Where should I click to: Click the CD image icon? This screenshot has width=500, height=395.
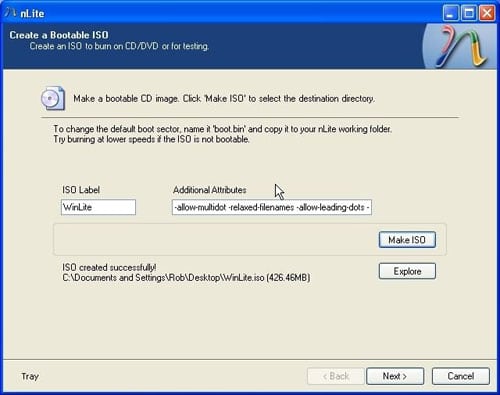(53, 98)
